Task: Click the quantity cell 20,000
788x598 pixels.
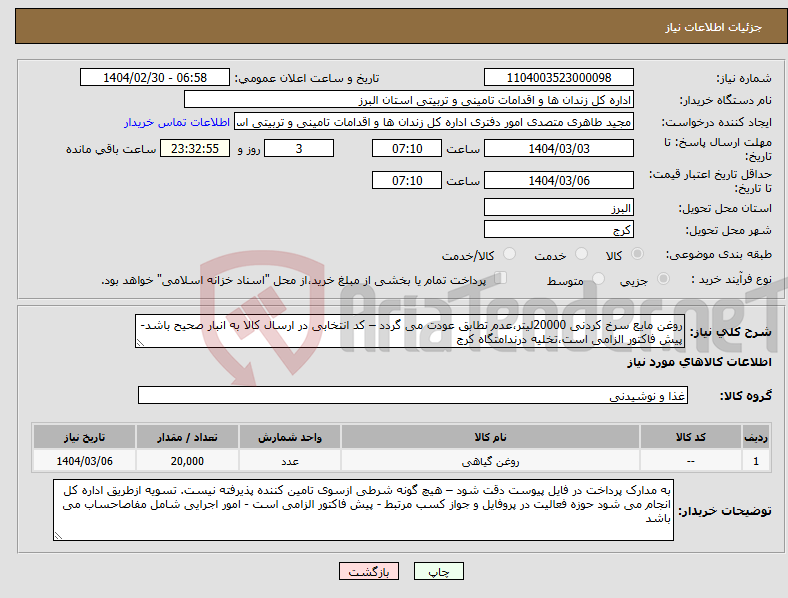Action: pos(187,461)
